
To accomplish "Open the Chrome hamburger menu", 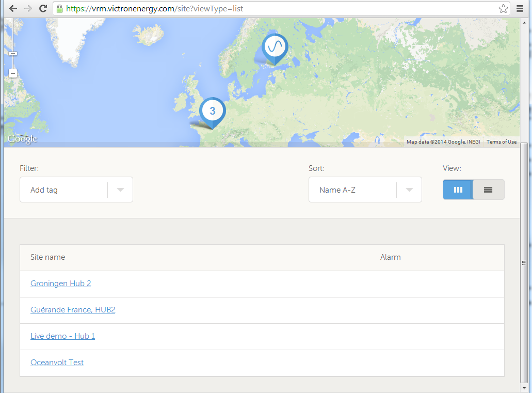I will 520,9.
